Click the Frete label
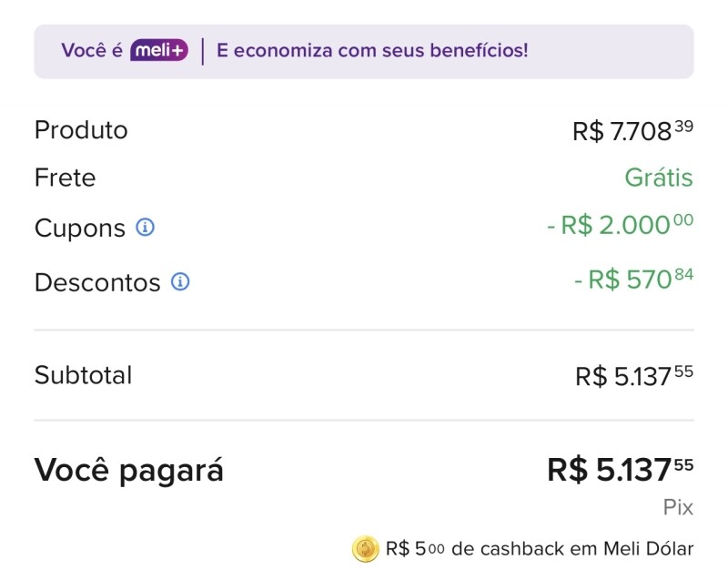Screen dimensions: 728x580 (x=65, y=178)
